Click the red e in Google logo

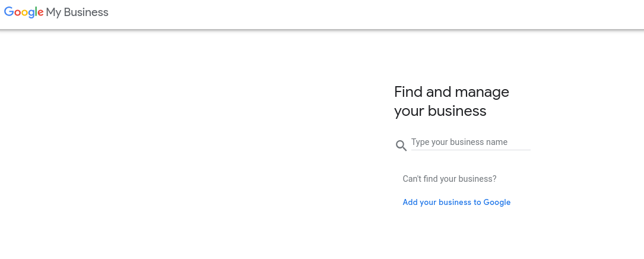(41, 12)
